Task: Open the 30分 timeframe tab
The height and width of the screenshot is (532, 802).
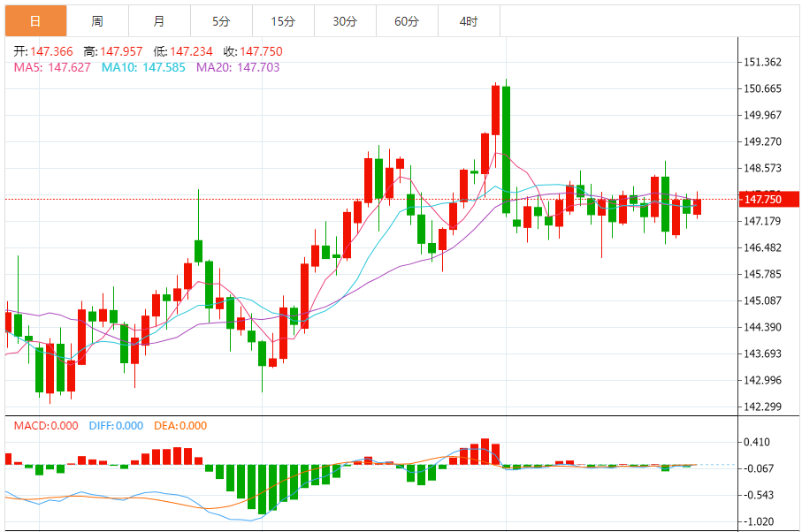Action: click(x=345, y=21)
